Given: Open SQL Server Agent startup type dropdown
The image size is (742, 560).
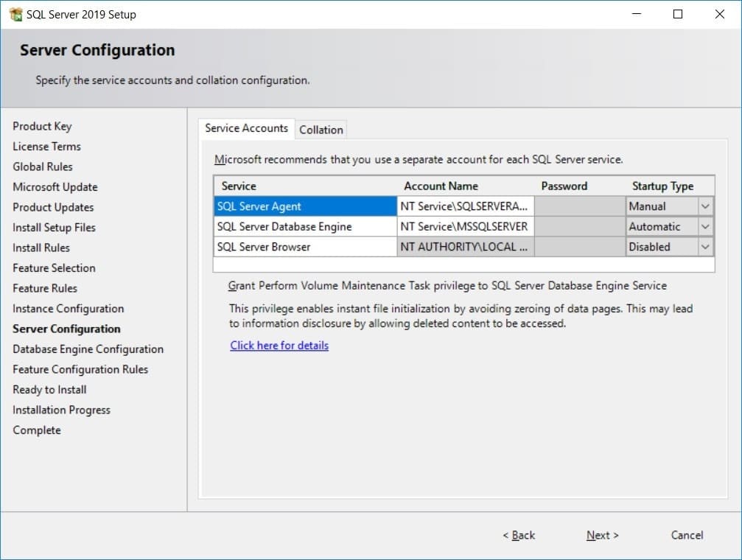Looking at the screenshot, I should pyautogui.click(x=706, y=206).
